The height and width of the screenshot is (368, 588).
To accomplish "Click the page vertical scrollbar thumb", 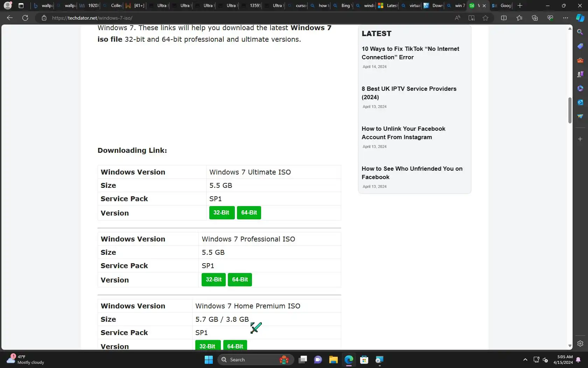I will 570,110.
